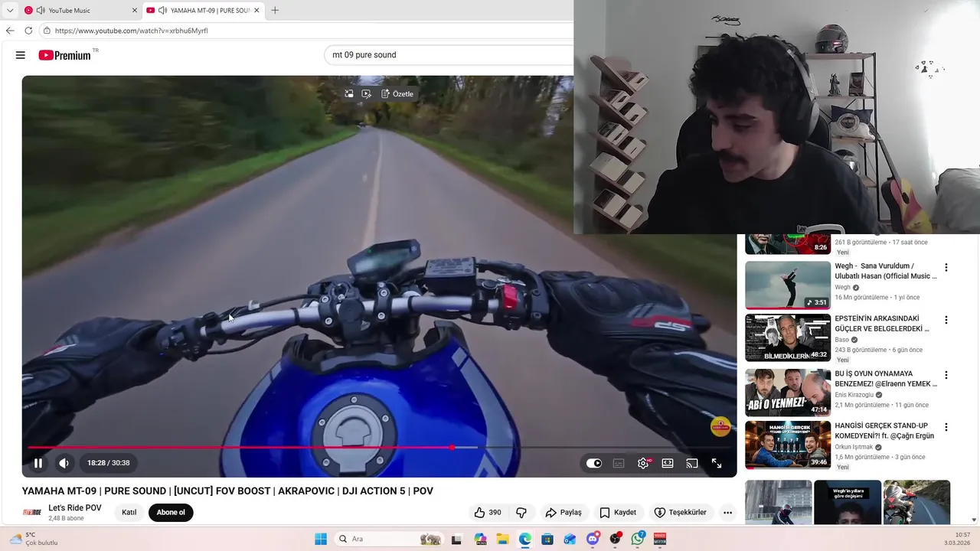This screenshot has height=551, width=980.
Task: Open BU İŞ OYUN OYNAMAYA BENZEMEZ thumbnail
Action: click(x=788, y=393)
